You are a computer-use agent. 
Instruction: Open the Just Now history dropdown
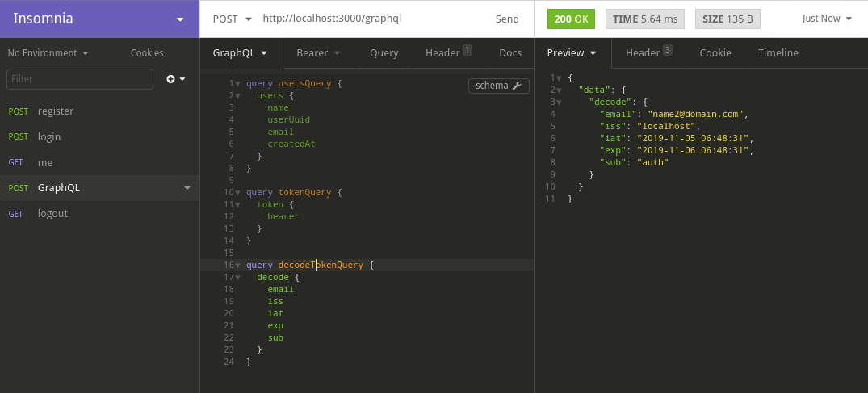click(x=827, y=19)
